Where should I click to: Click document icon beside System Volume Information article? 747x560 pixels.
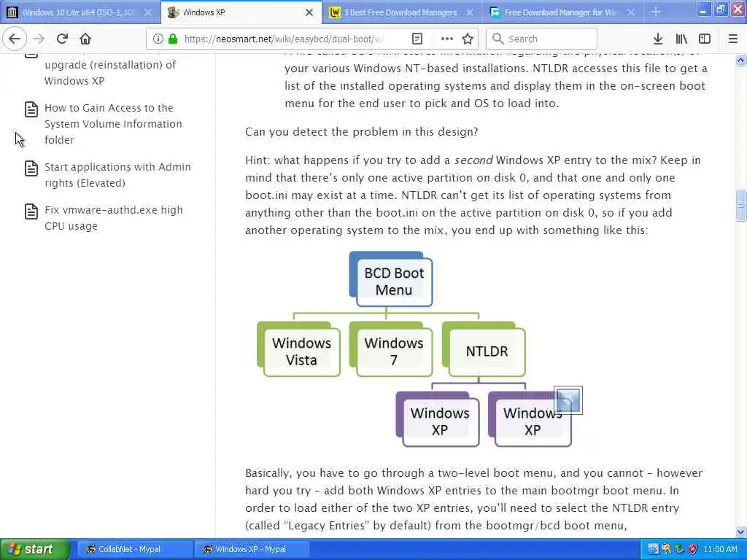coord(31,109)
